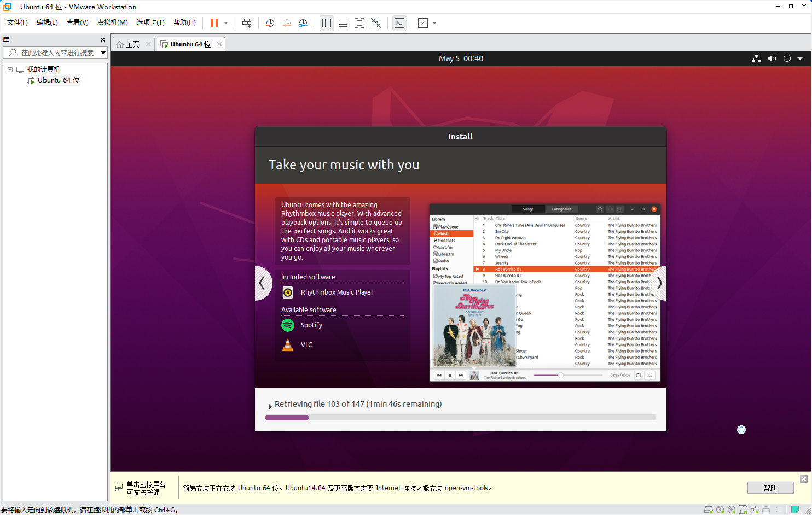Click the 帮助 button in the info bar
The height and width of the screenshot is (515, 812).
[x=770, y=488]
